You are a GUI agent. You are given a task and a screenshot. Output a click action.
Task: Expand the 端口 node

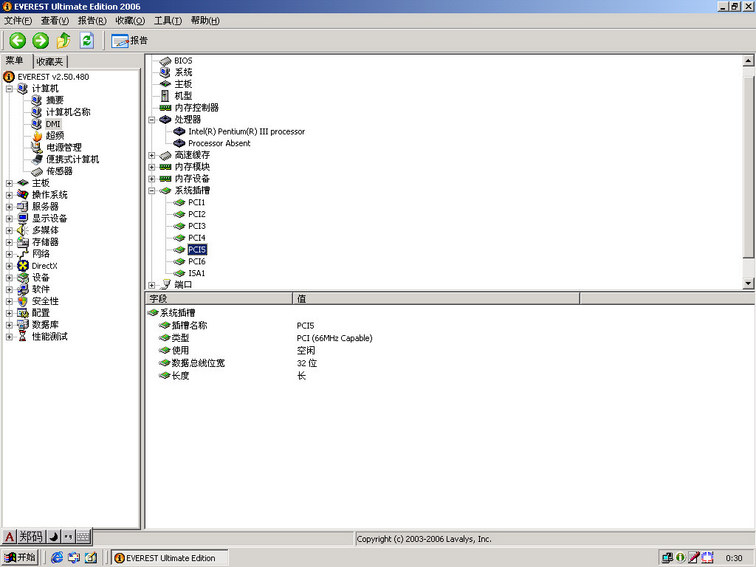[x=152, y=285]
